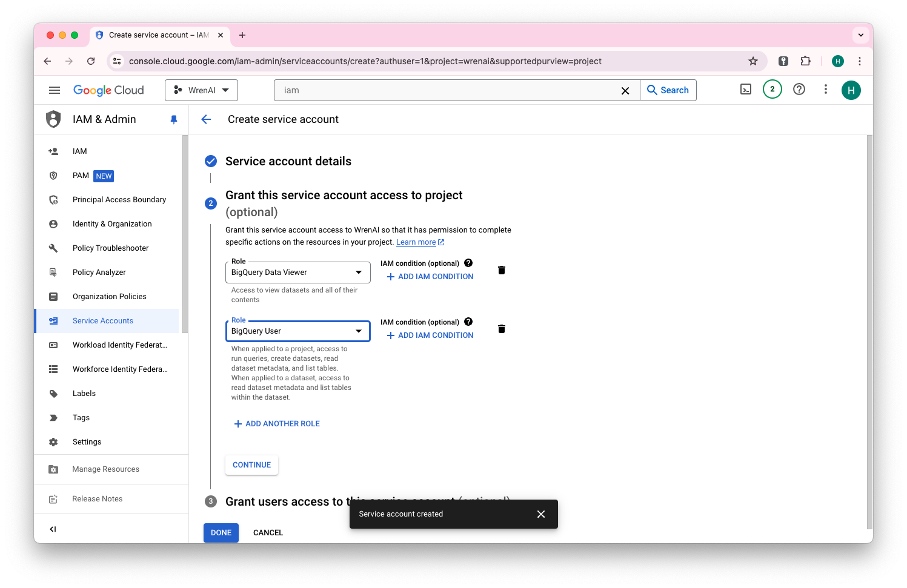Open the console three-dot settings menu
This screenshot has width=907, height=588.
coord(825,89)
